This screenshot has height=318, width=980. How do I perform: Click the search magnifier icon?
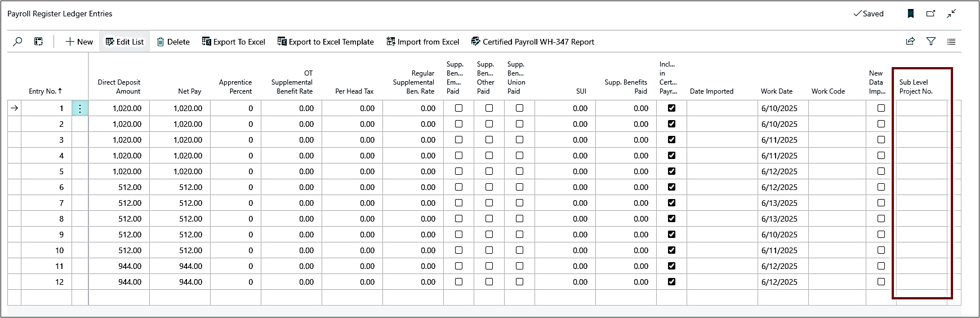(17, 42)
